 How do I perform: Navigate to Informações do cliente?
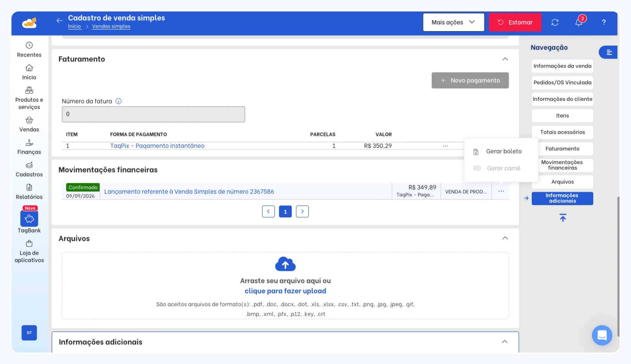[x=562, y=99]
